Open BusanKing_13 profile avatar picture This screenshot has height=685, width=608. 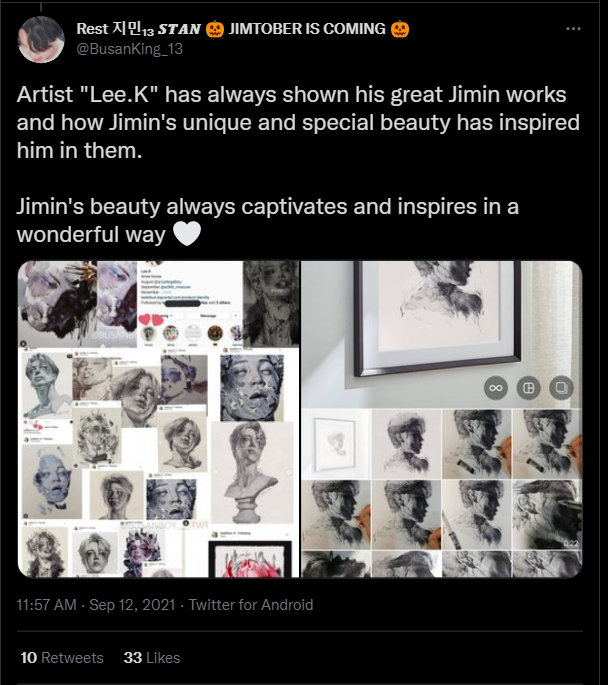(x=41, y=40)
